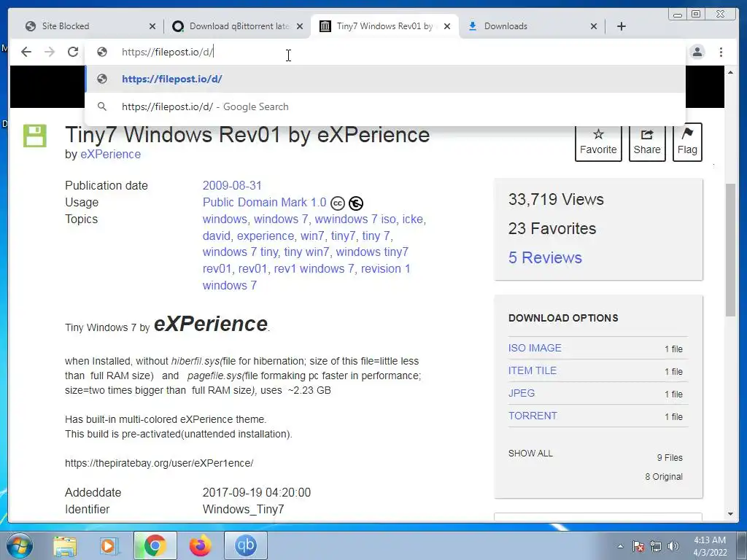Flag this item
This screenshot has height=560, width=747.
687,142
